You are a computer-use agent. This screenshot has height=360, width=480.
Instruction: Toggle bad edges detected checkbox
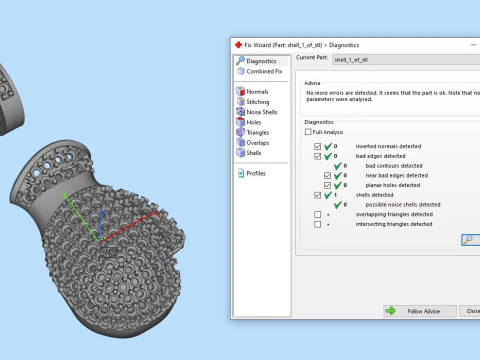coord(317,156)
